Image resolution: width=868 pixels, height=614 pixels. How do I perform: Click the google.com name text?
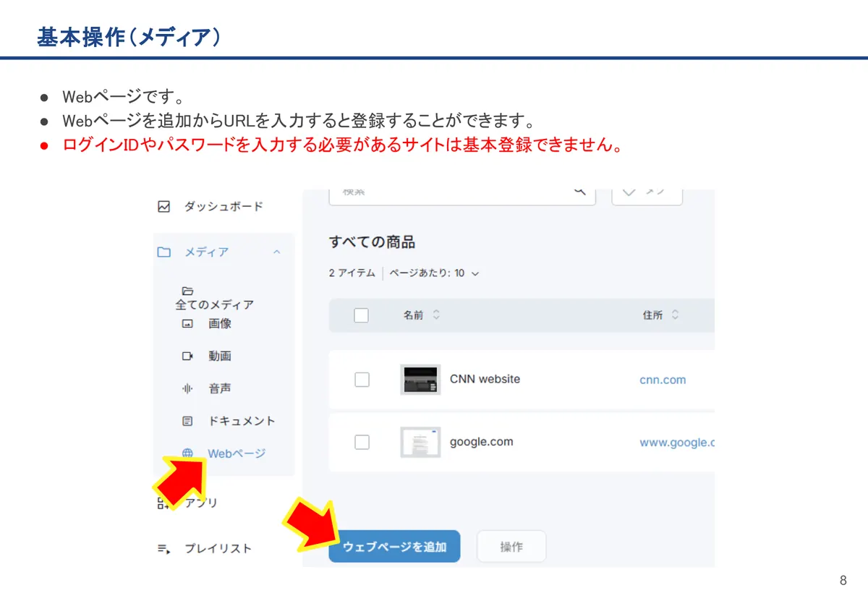tap(481, 442)
